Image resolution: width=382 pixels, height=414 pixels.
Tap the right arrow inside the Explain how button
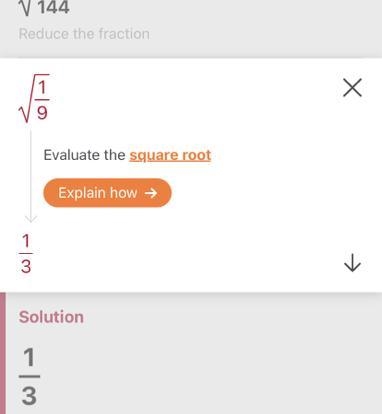coord(151,193)
